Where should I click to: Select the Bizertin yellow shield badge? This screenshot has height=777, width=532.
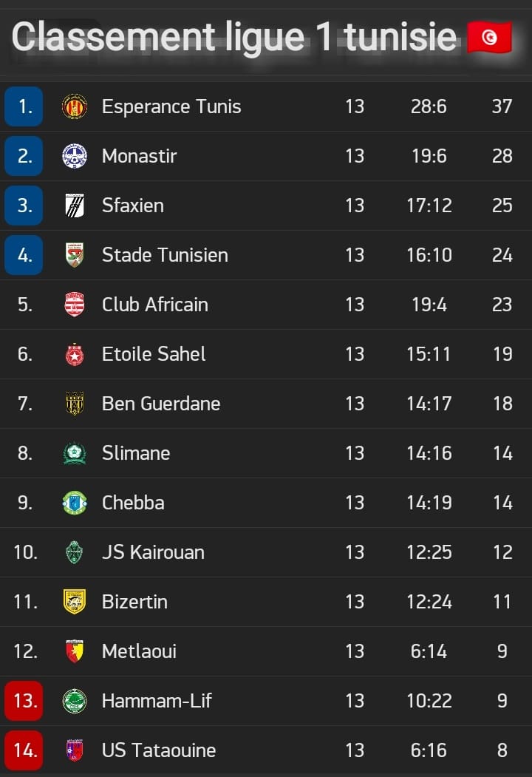click(x=75, y=602)
